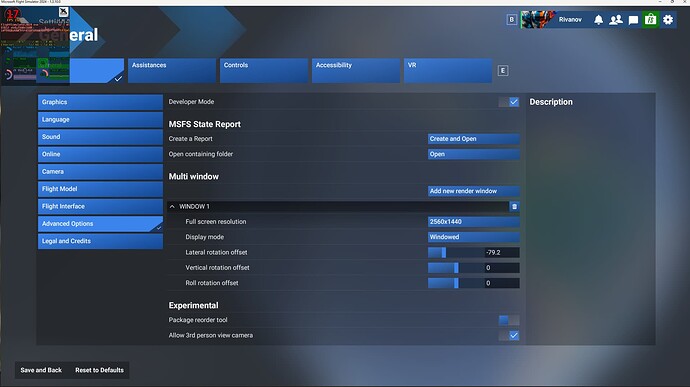Image resolution: width=690 pixels, height=387 pixels.
Task: Click the E key hint icon
Action: pyautogui.click(x=503, y=70)
